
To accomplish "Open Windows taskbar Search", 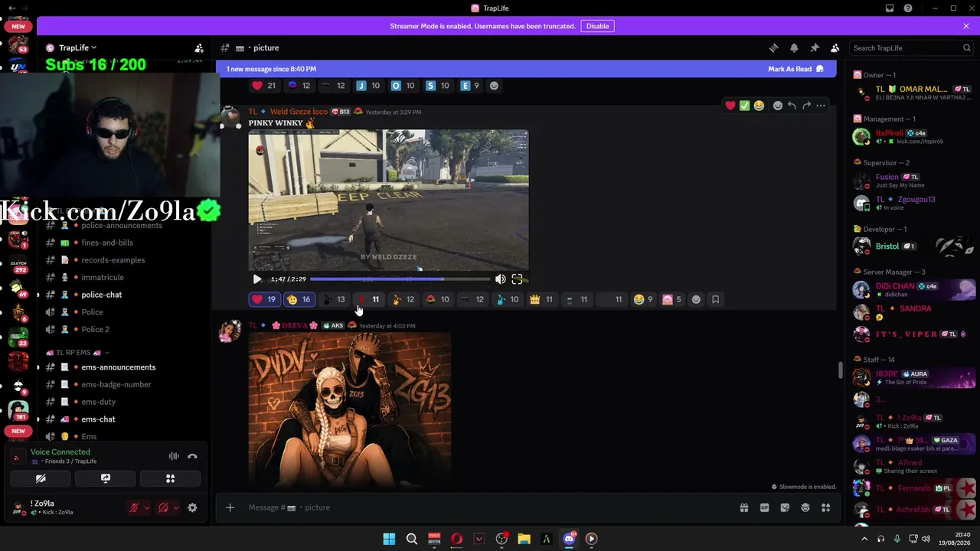I will [x=412, y=539].
